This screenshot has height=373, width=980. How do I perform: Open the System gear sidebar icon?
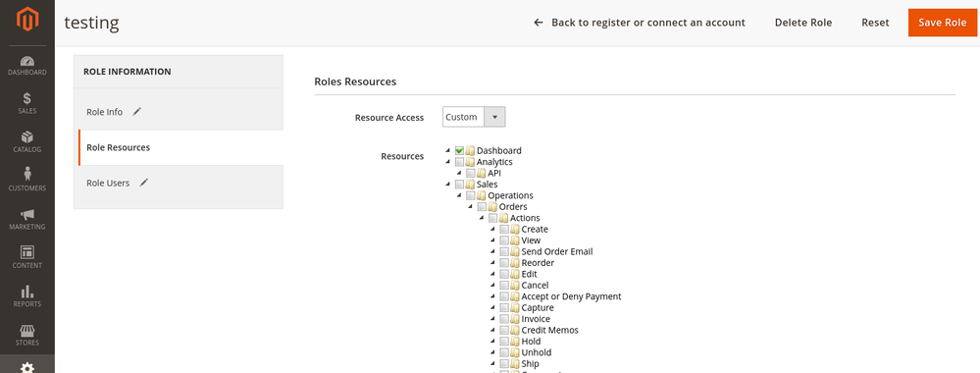tap(27, 367)
